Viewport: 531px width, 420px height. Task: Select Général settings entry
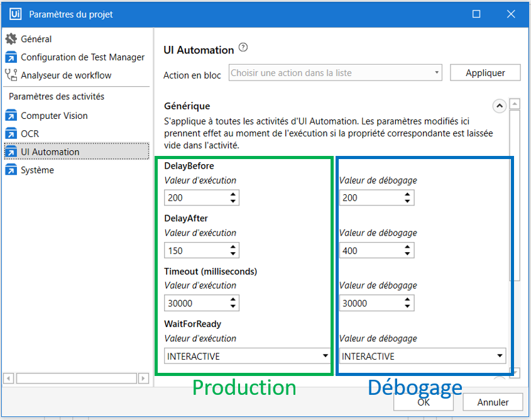click(x=36, y=39)
